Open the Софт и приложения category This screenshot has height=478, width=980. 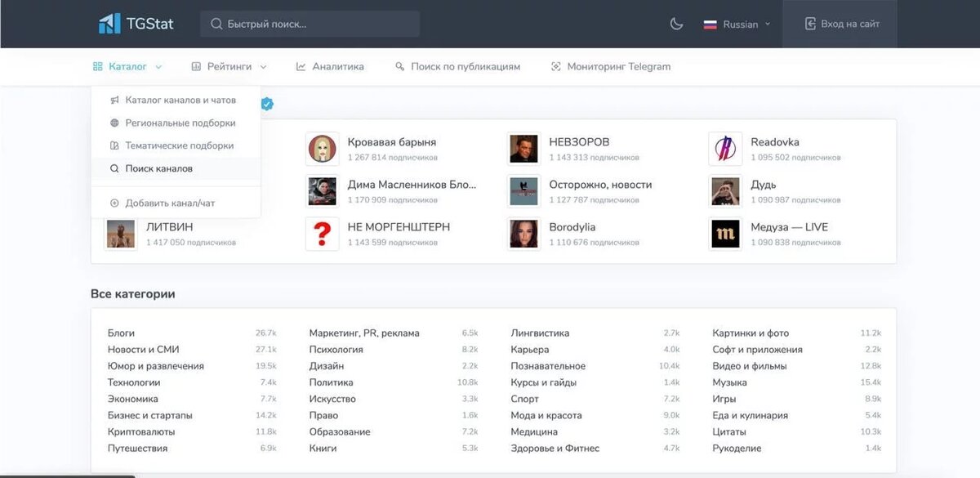757,350
